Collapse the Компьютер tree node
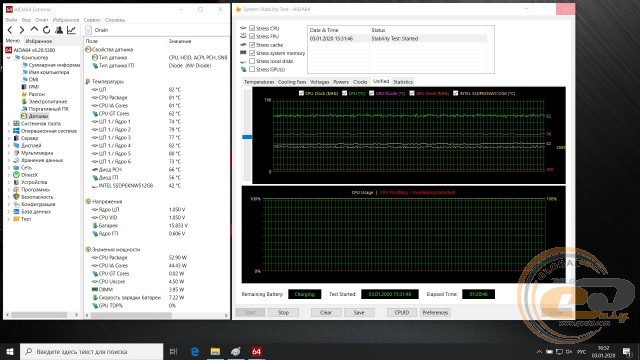 (x=9, y=58)
